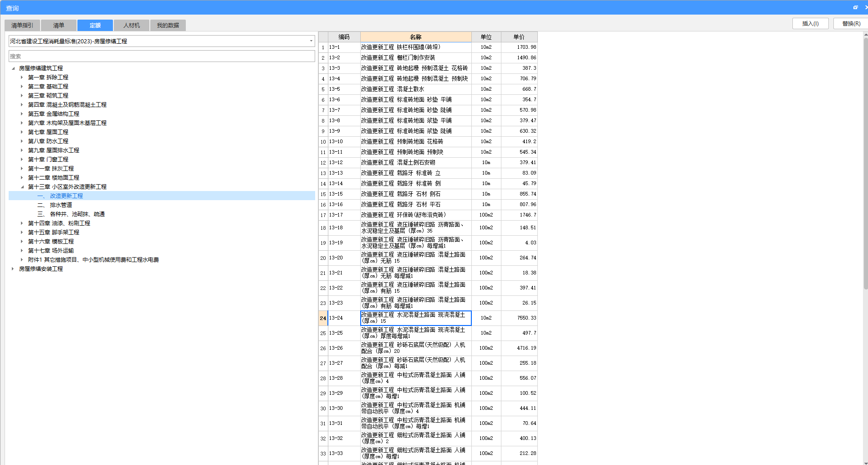Click price cell 1703.98
The width and height of the screenshot is (868, 465).
coord(519,47)
